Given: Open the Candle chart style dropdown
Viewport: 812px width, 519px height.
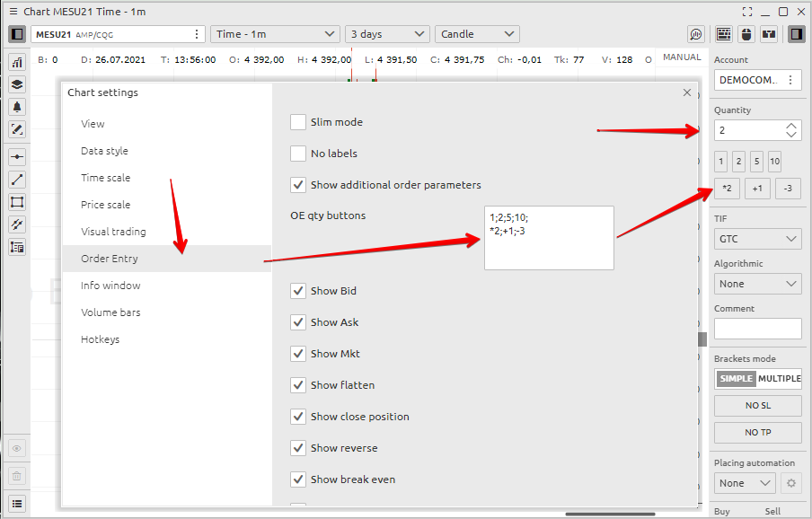Looking at the screenshot, I should (477, 34).
